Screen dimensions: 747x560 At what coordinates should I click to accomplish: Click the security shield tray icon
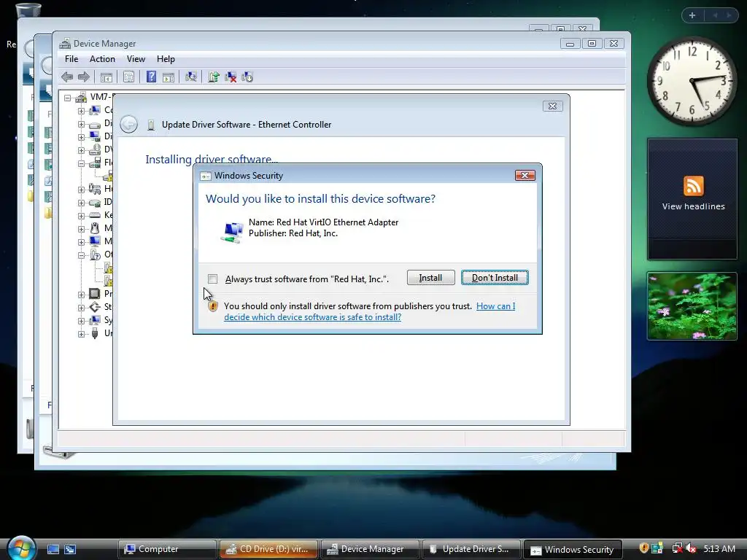[643, 548]
